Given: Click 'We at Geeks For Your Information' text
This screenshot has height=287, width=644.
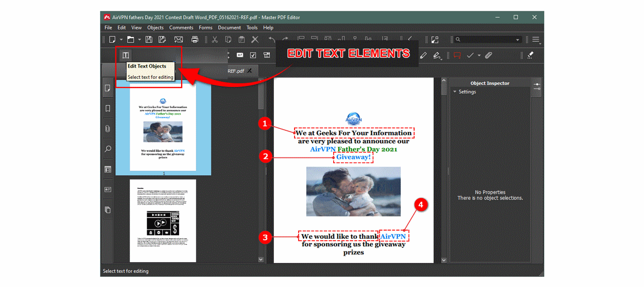Looking at the screenshot, I should [354, 133].
